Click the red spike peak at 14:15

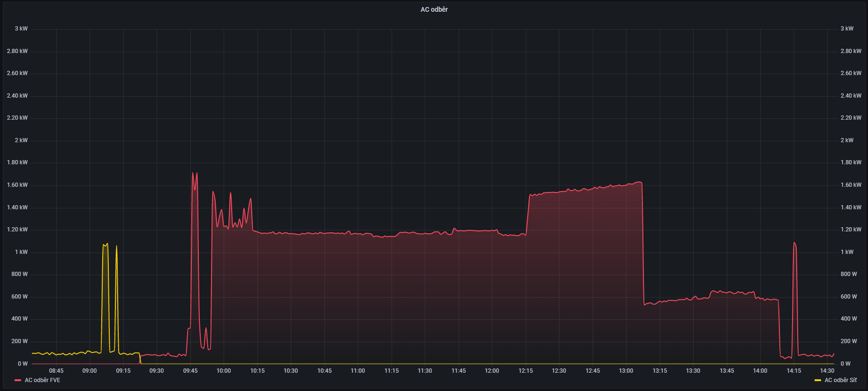794,243
